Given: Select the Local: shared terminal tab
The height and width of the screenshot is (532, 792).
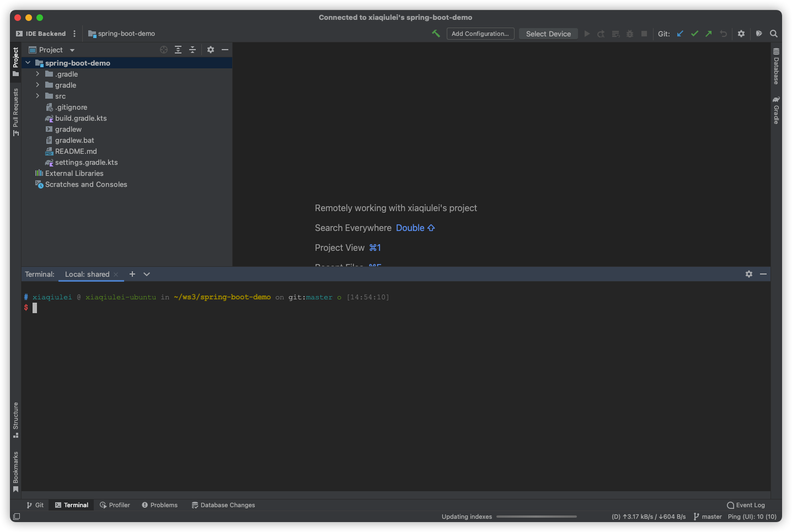Looking at the screenshot, I should point(87,274).
